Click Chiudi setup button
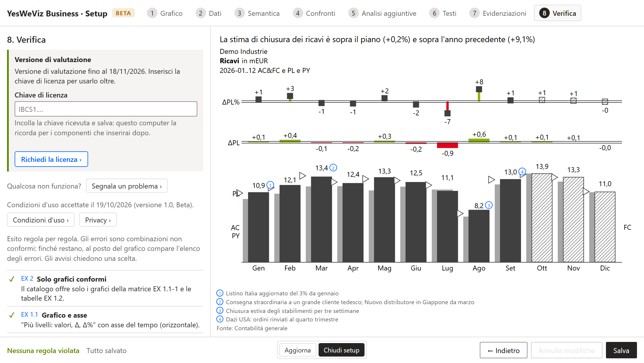Screen dimensions: 644x363 (341, 350)
